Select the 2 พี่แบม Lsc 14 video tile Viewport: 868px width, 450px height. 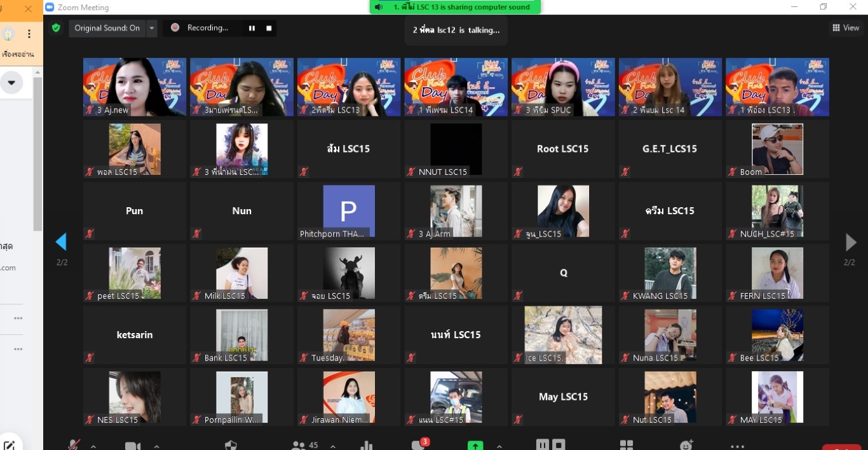(x=670, y=87)
